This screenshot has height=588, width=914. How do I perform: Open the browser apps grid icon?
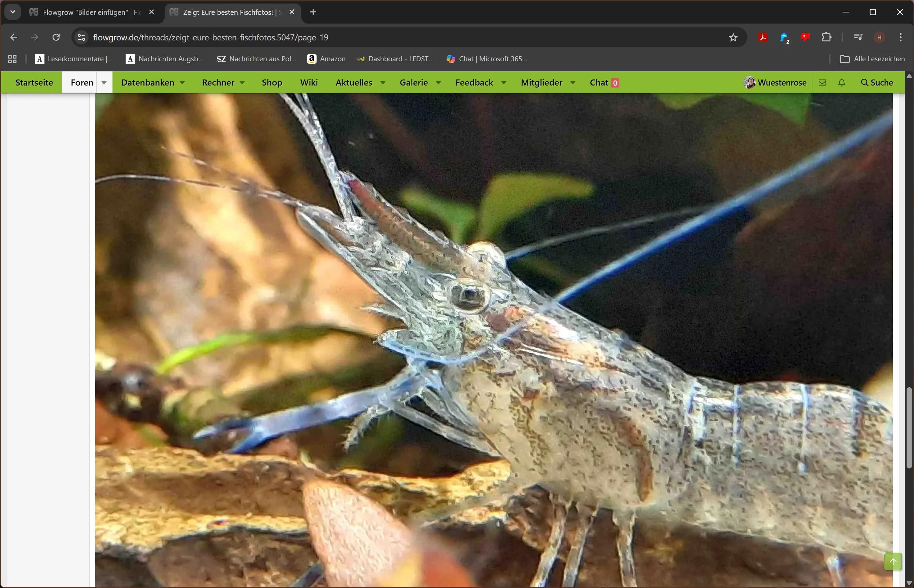pyautogui.click(x=12, y=59)
